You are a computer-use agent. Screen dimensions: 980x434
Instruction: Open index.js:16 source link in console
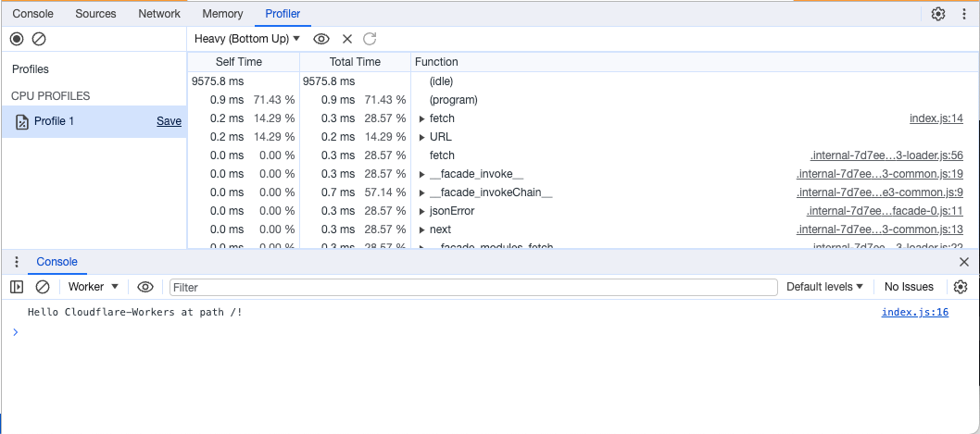click(x=914, y=312)
